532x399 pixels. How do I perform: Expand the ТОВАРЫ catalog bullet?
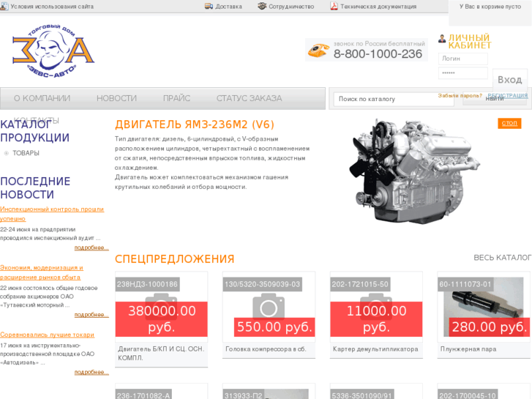[6, 153]
